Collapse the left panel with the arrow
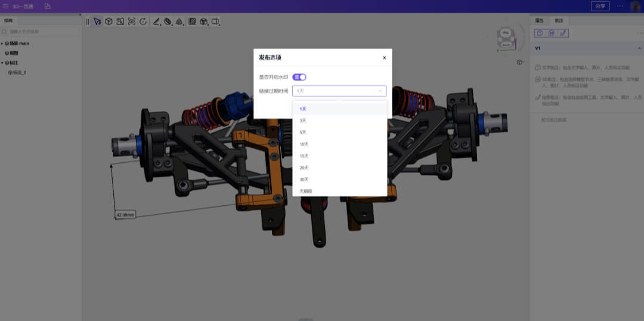Screen dimensions: 644x321 click(80, 15)
